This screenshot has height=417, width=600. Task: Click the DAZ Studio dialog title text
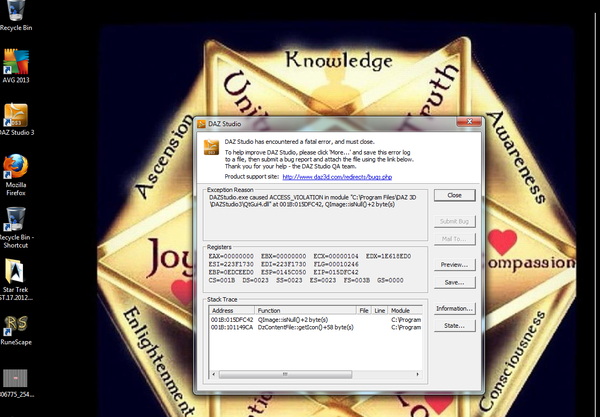(x=225, y=124)
